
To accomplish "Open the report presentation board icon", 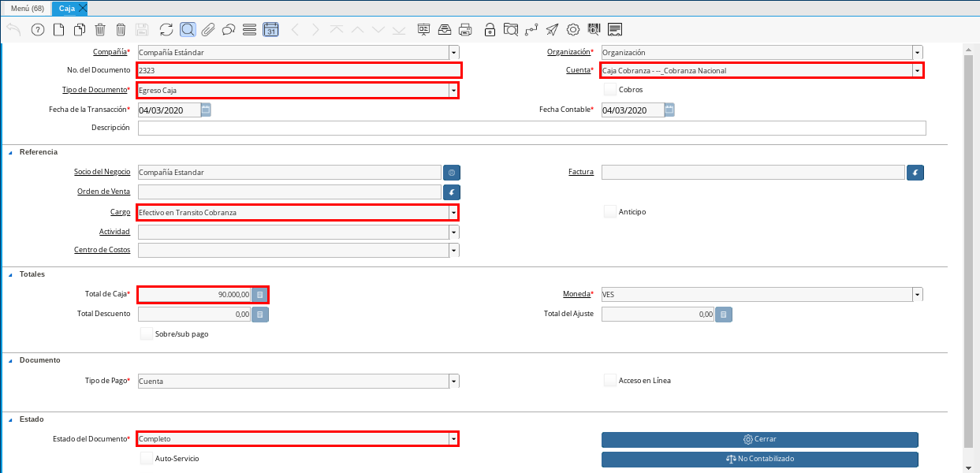I will click(x=423, y=30).
